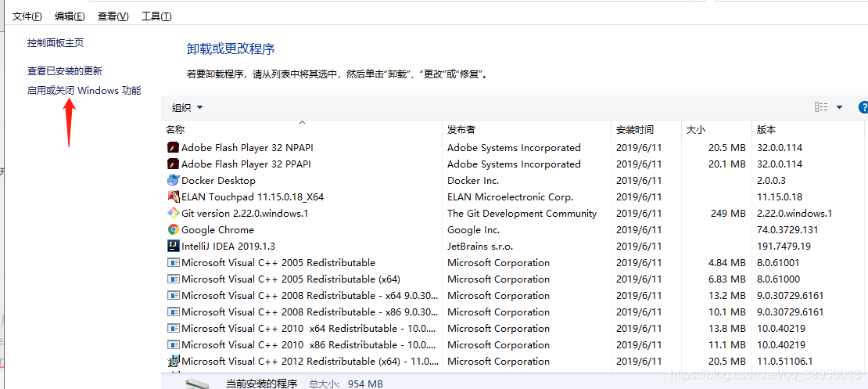Viewport: 868px width, 389px height.
Task: Click icon of Visual C++ 2008 x64 entry
Action: coord(174,295)
